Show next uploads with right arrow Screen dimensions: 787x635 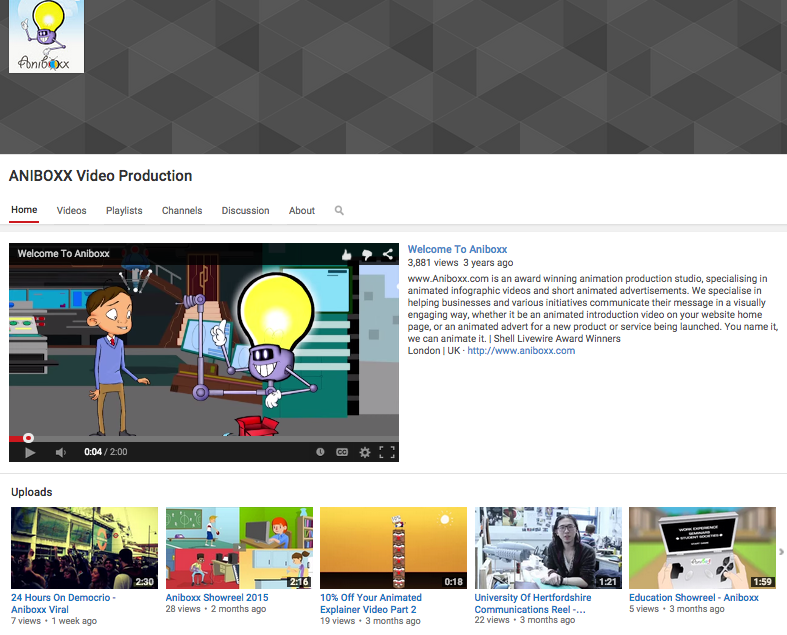tap(781, 552)
